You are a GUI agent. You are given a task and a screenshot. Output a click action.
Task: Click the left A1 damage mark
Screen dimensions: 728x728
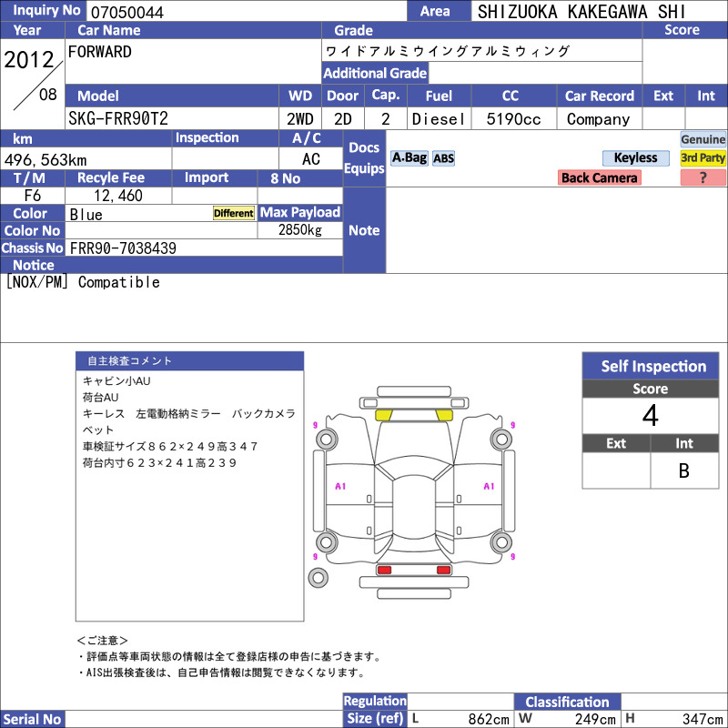coord(340,486)
